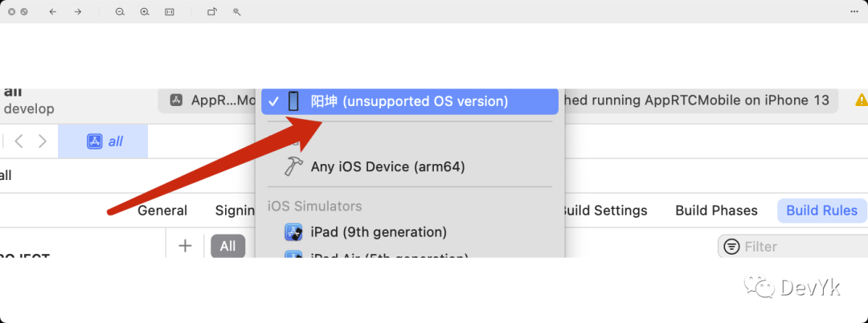Choose Any iOS Device (arm64) destination
The height and width of the screenshot is (323, 868).
[387, 167]
